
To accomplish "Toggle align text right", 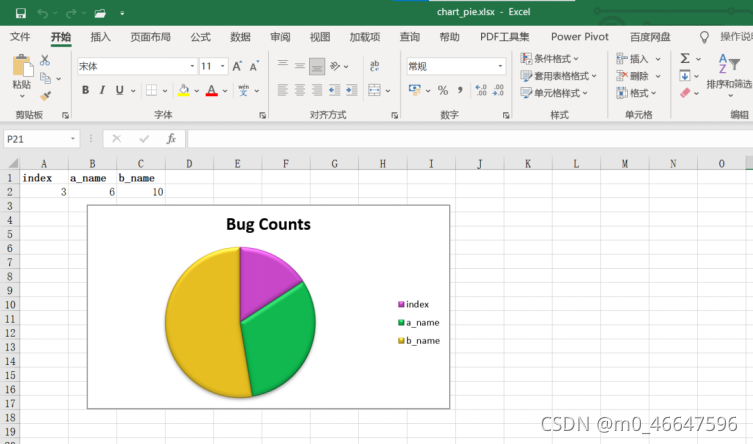I will (317, 90).
